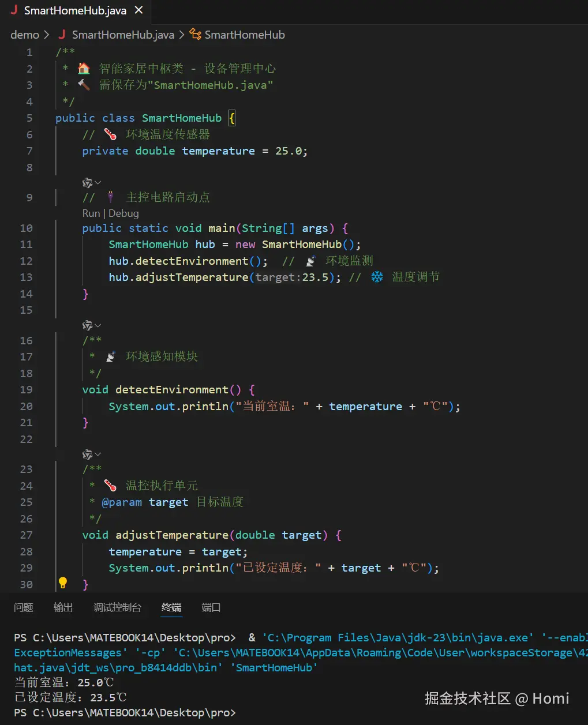The image size is (588, 725).
Task: Click the SmartHomeHub class breadcrumb symbol
Action: (x=245, y=35)
